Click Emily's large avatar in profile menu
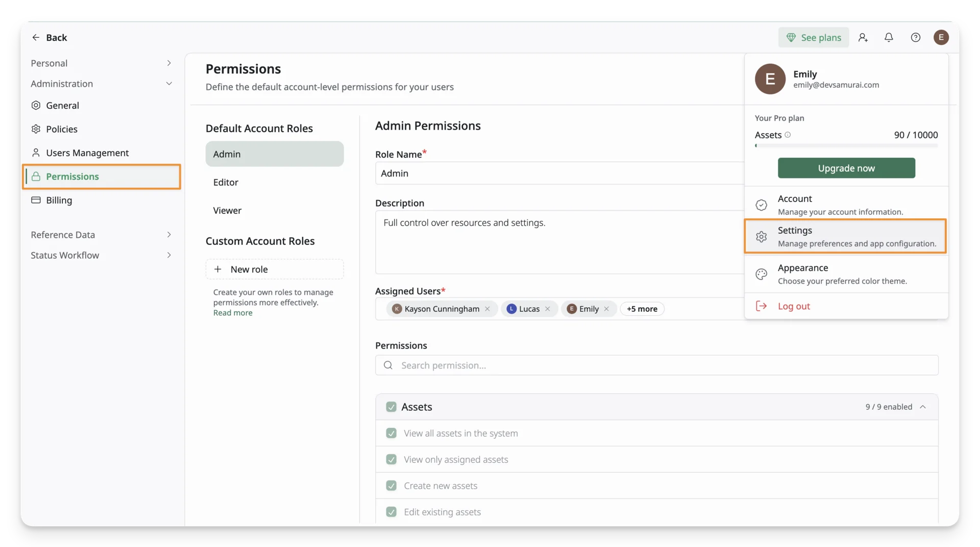The width and height of the screenshot is (980, 547). [770, 79]
